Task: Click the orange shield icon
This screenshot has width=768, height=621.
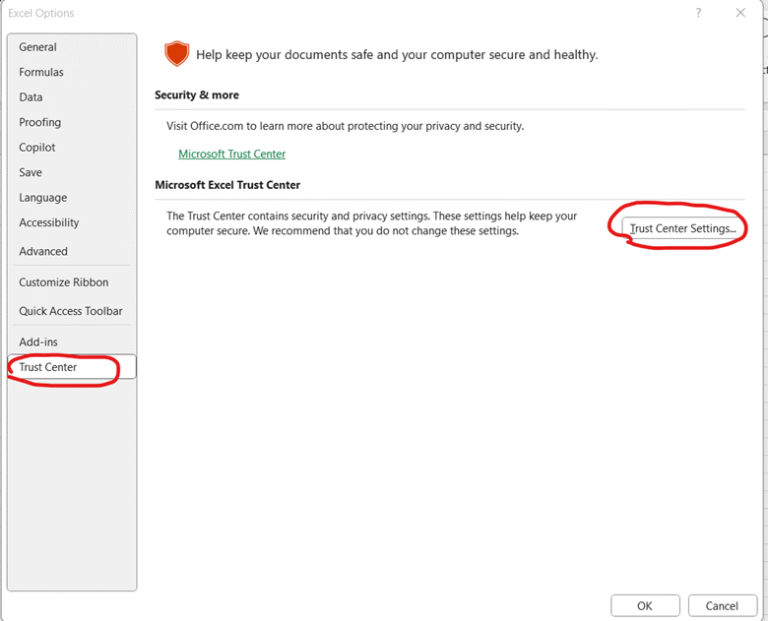Action: [177, 54]
